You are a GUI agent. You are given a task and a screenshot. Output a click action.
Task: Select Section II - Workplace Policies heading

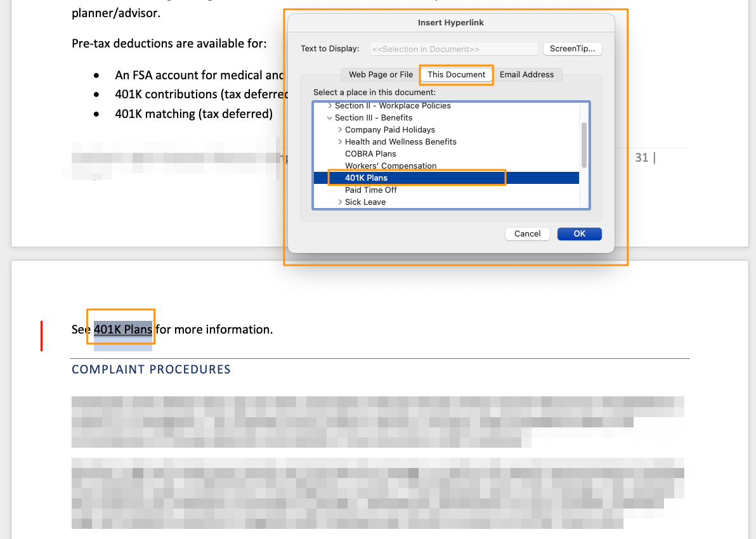393,106
